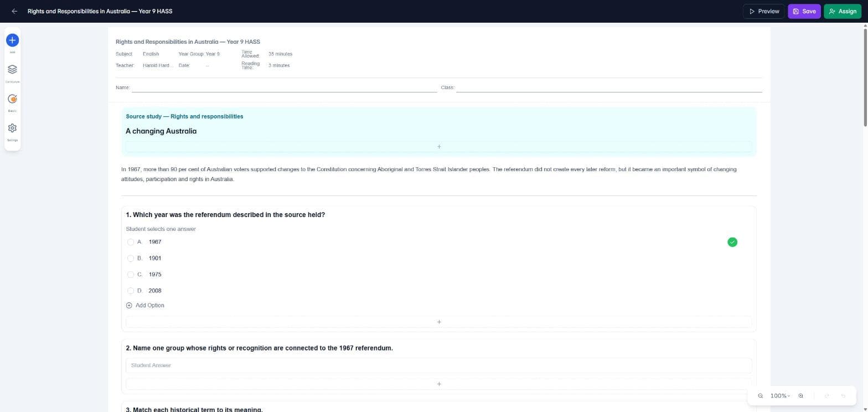This screenshot has height=412, width=868.
Task: Click the vertical scrollbar thumb
Action: [865, 77]
